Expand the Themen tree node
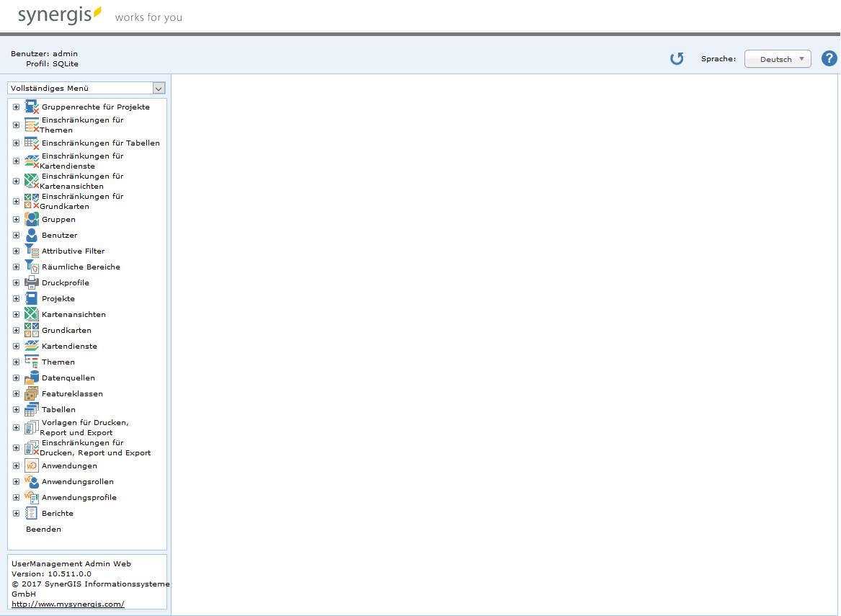The image size is (841, 616). [x=16, y=362]
